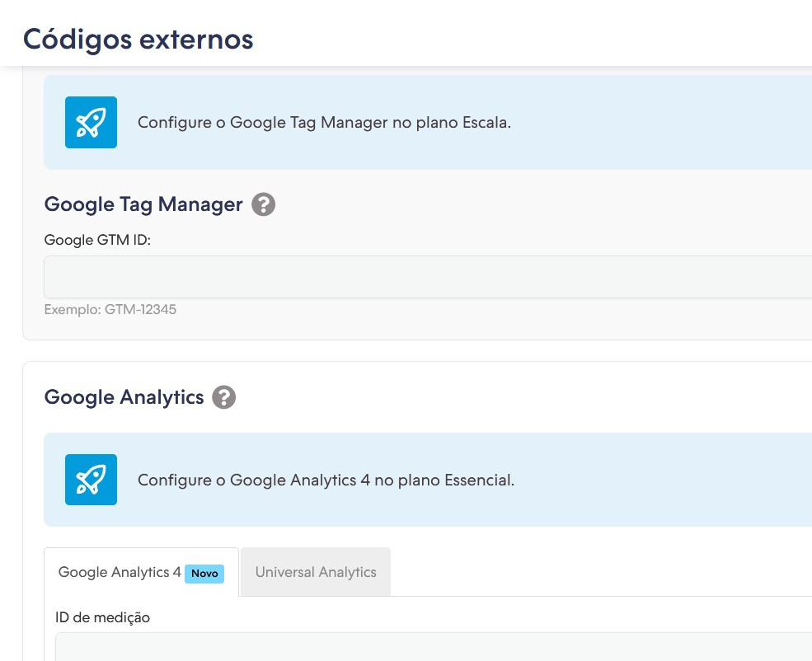Click the 'Google Tag Manager' section heading

[143, 204]
